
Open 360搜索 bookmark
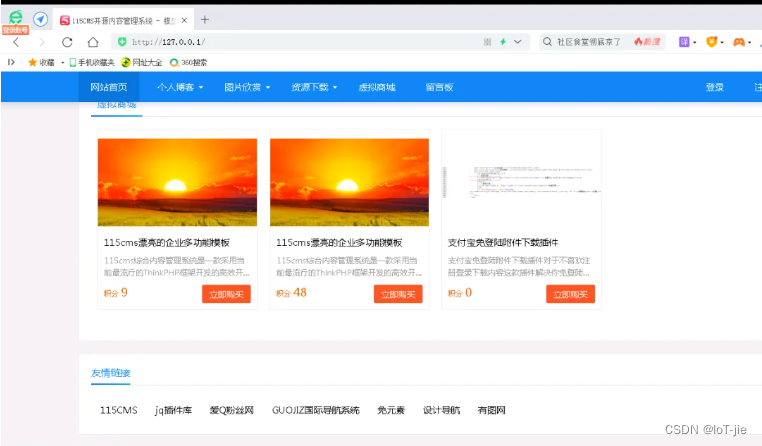pos(188,62)
